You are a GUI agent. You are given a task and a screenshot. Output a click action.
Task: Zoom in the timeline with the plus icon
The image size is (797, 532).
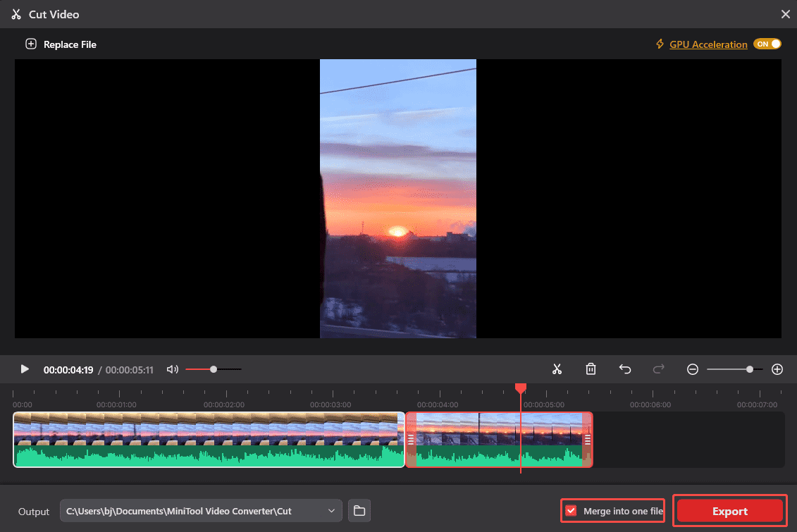point(777,369)
